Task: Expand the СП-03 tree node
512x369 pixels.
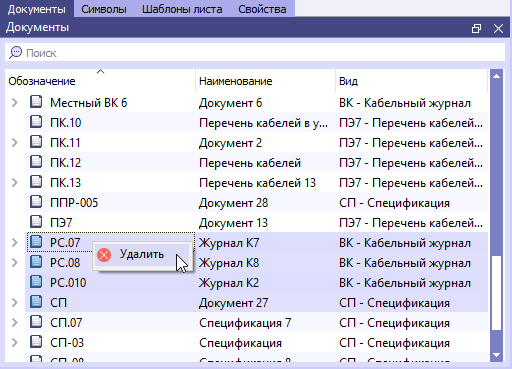Action: [x=14, y=342]
